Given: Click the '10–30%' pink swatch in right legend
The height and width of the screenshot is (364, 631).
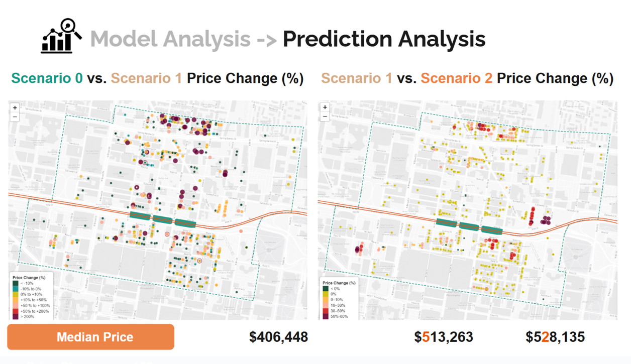Looking at the screenshot, I should coord(326,305).
